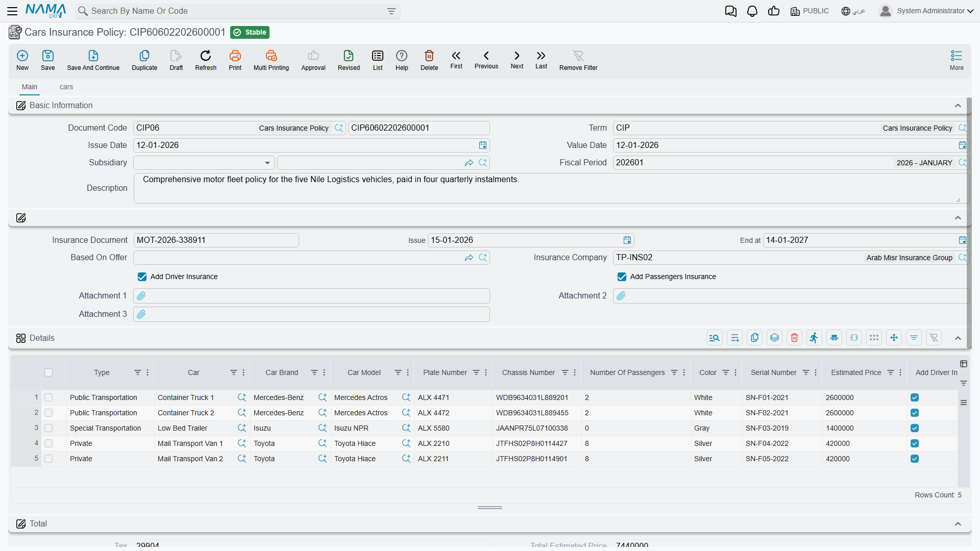Click the Description text area
The height and width of the screenshot is (551, 980).
[551, 188]
